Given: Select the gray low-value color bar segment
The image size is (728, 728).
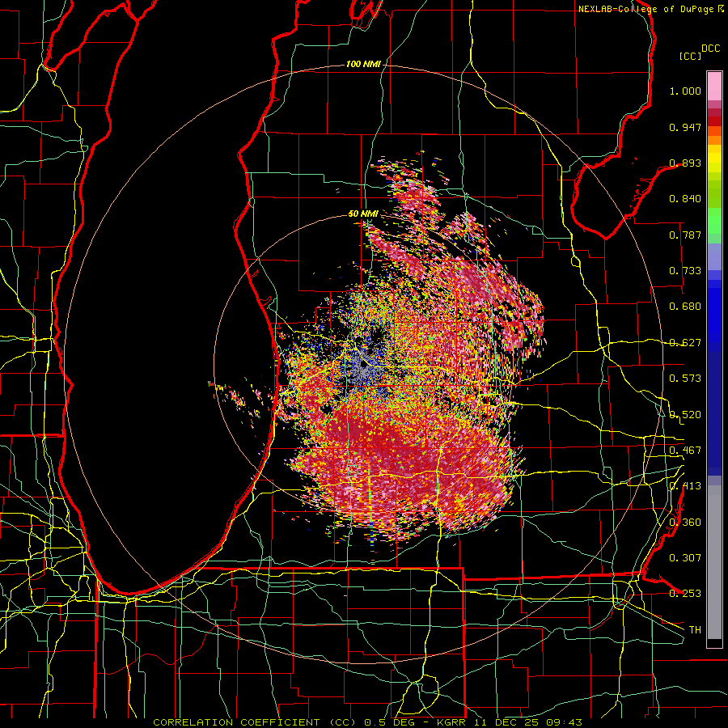Looking at the screenshot, I should pos(714,562).
